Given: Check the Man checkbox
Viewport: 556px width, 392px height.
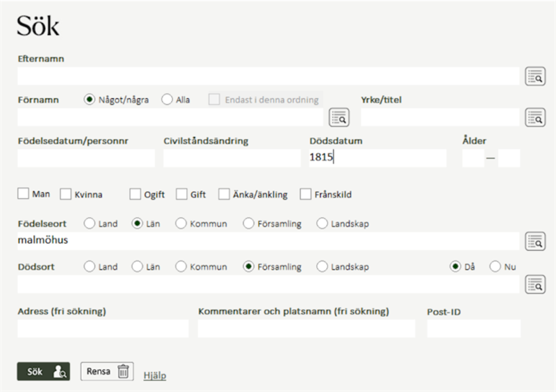Looking at the screenshot, I should pos(23,195).
